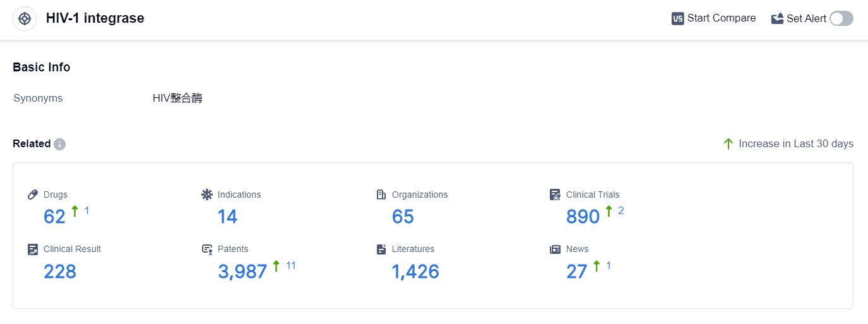Click the 11 new patents increase number
Image resolution: width=868 pixels, height=324 pixels.
point(290,265)
